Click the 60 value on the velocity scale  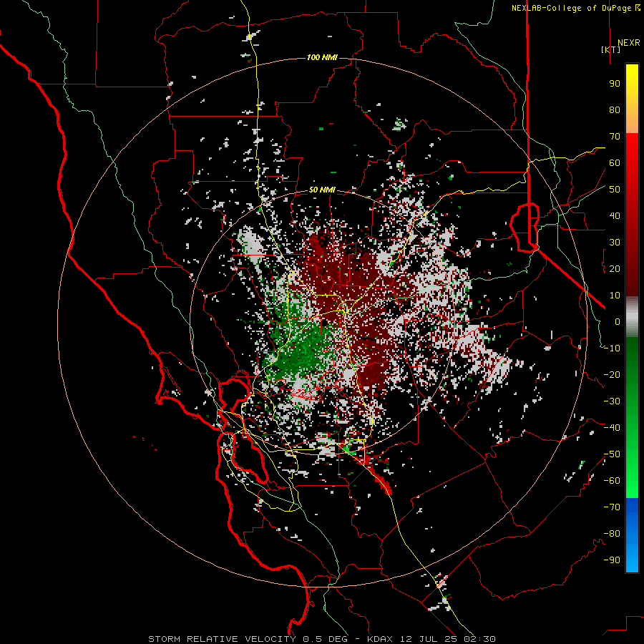pyautogui.click(x=615, y=162)
